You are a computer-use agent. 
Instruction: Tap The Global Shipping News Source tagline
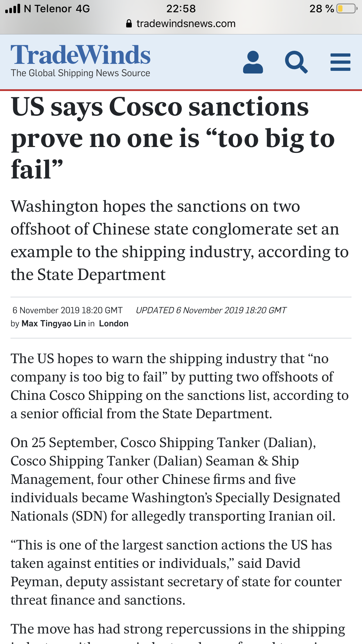point(80,73)
